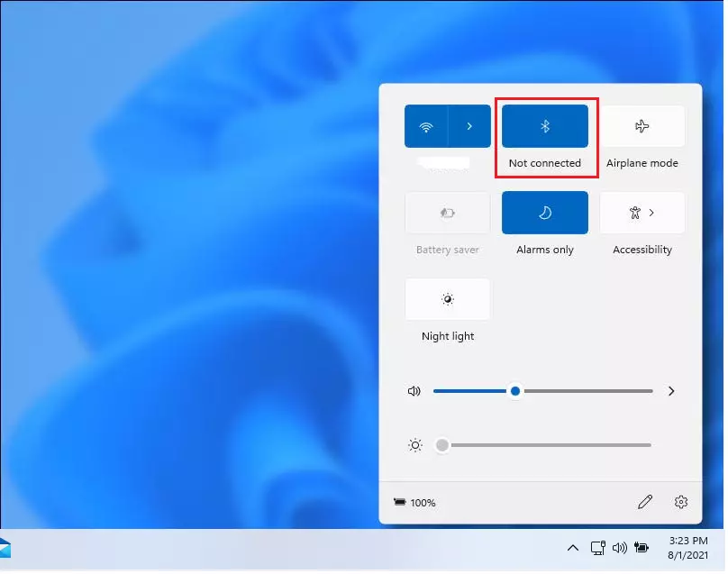
Task: Click the taskbar speaker volume icon
Action: pos(619,548)
